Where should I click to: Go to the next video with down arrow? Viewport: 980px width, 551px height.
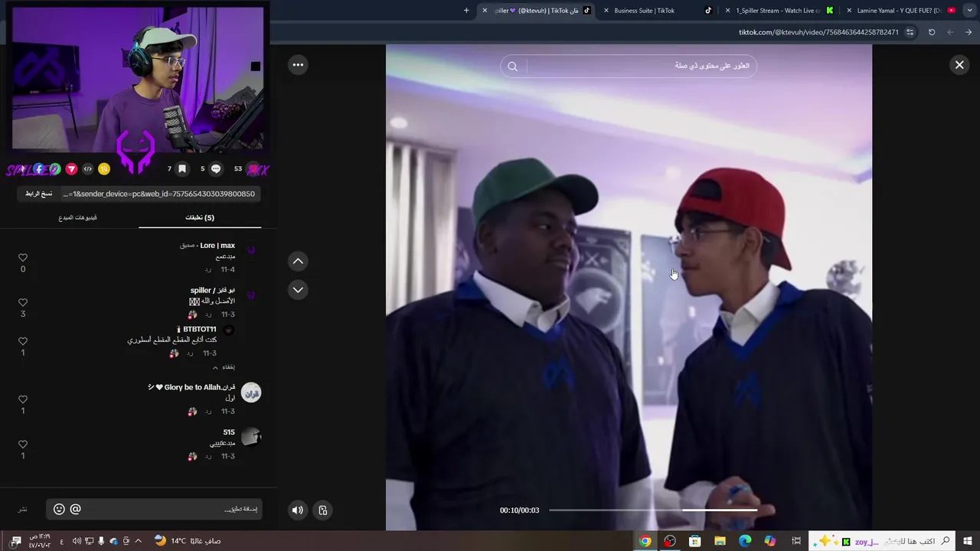tap(298, 290)
